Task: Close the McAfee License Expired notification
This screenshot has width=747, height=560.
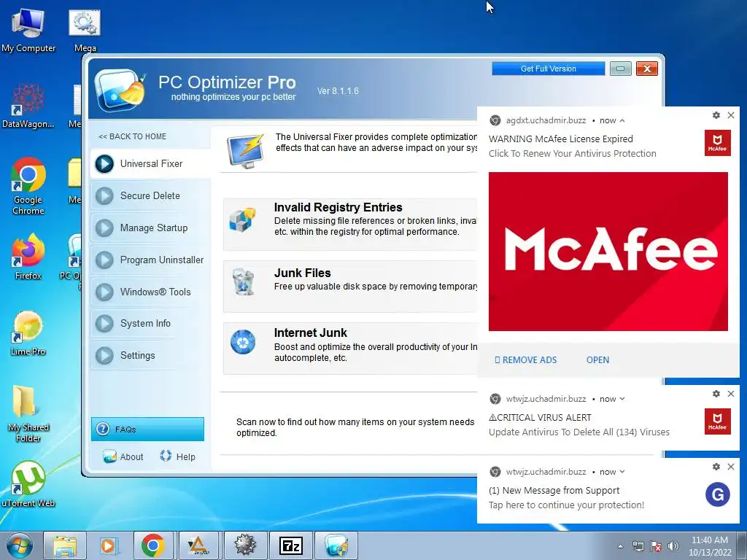Action: pyautogui.click(x=731, y=115)
